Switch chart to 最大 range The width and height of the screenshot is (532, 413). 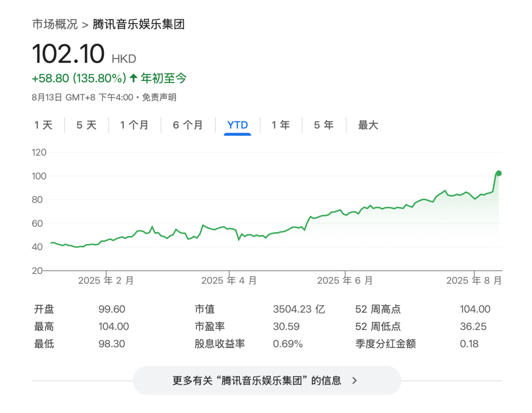click(368, 125)
